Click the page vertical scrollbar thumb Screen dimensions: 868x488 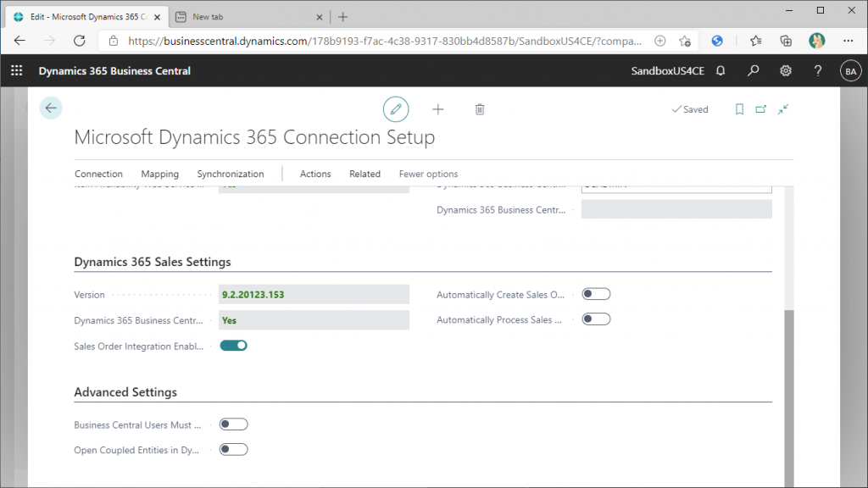789,398
